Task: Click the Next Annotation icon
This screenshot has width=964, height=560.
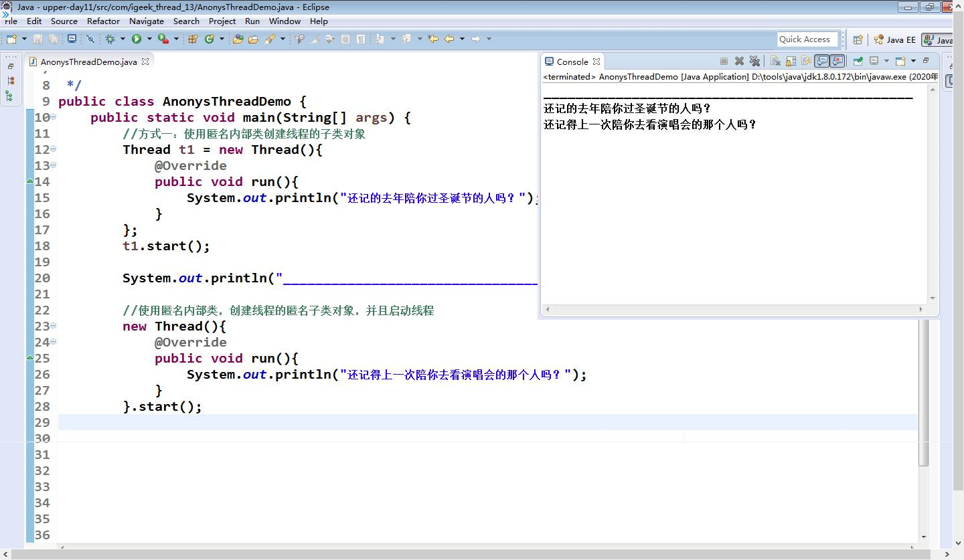Action: [380, 39]
